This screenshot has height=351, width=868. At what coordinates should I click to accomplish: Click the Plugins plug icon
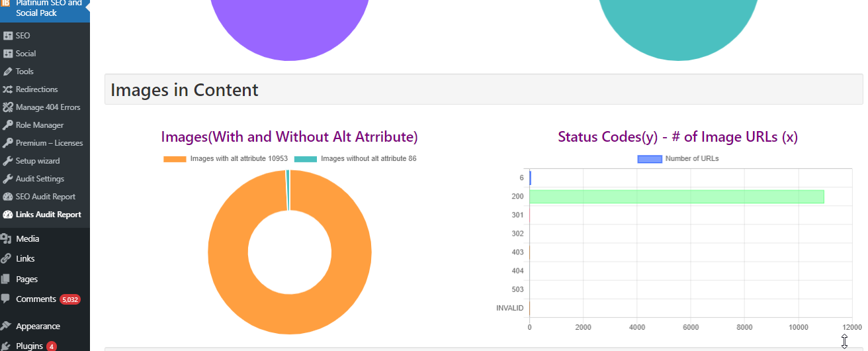click(7, 346)
